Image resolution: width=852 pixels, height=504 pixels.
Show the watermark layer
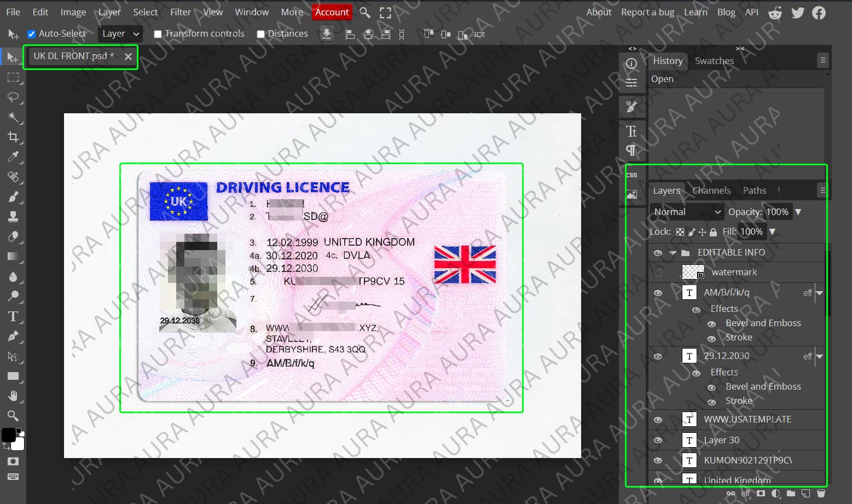(658, 272)
